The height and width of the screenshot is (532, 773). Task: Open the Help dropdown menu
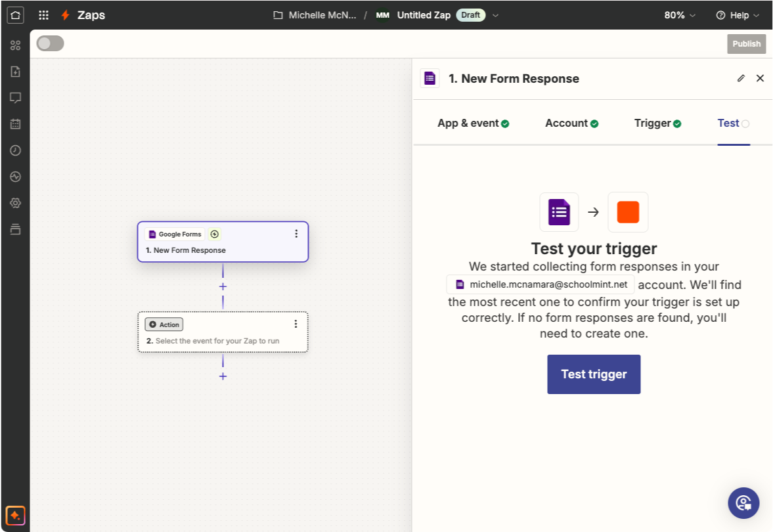coord(738,15)
